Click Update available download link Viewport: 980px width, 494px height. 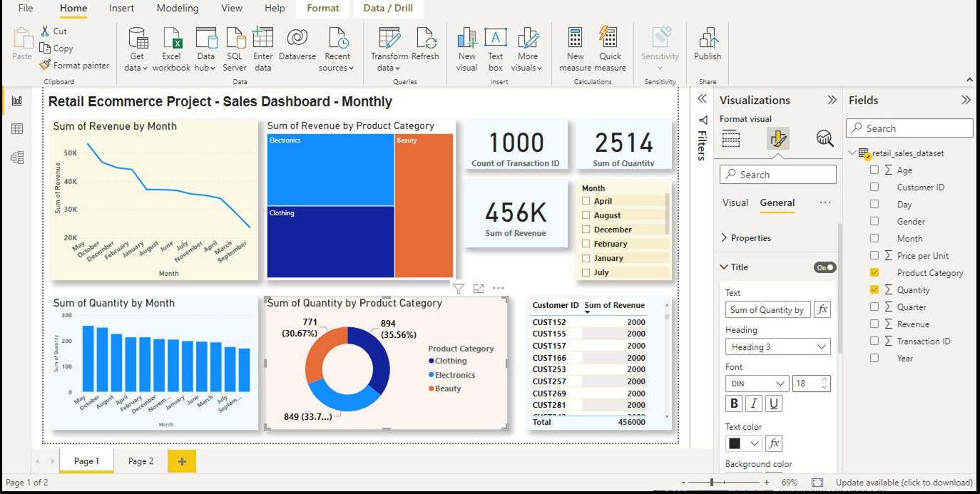(904, 483)
